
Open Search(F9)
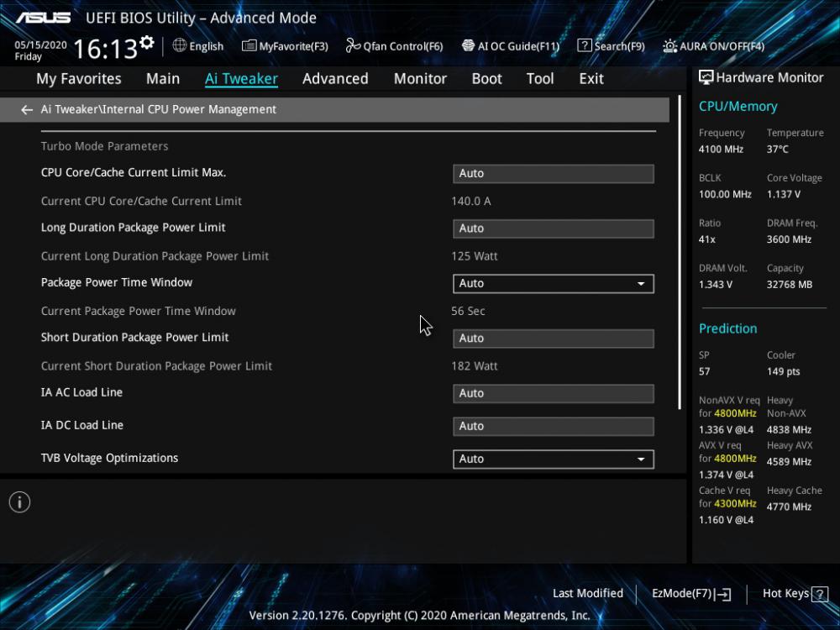612,46
